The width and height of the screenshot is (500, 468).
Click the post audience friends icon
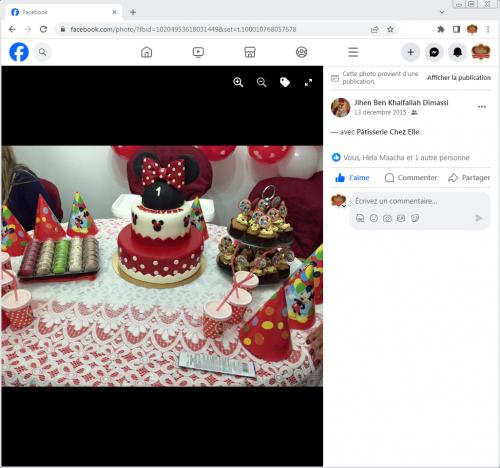(414, 112)
